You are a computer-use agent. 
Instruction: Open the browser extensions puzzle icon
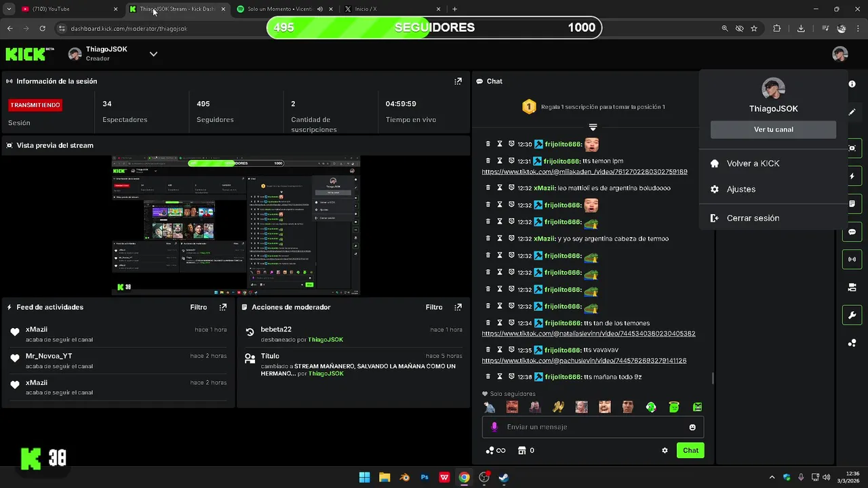777,28
